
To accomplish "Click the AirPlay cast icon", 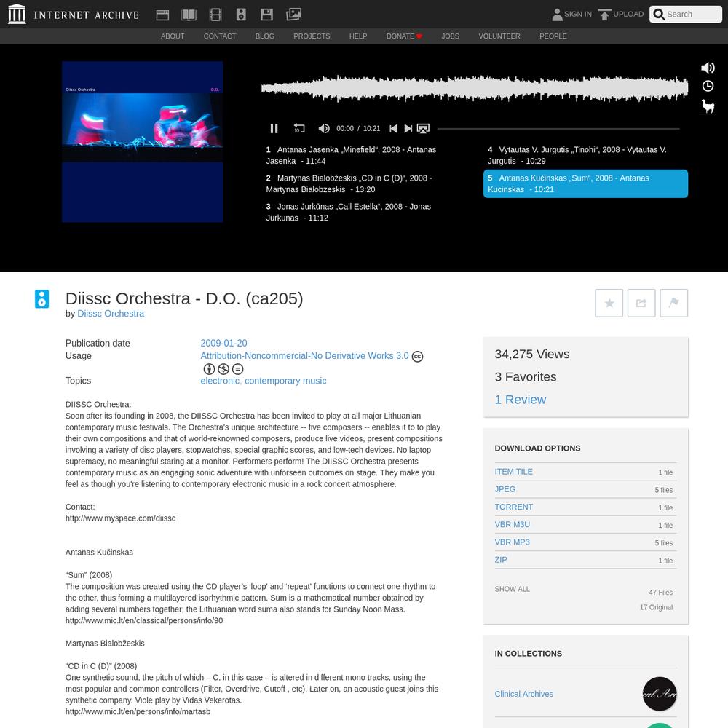I will 423,129.
